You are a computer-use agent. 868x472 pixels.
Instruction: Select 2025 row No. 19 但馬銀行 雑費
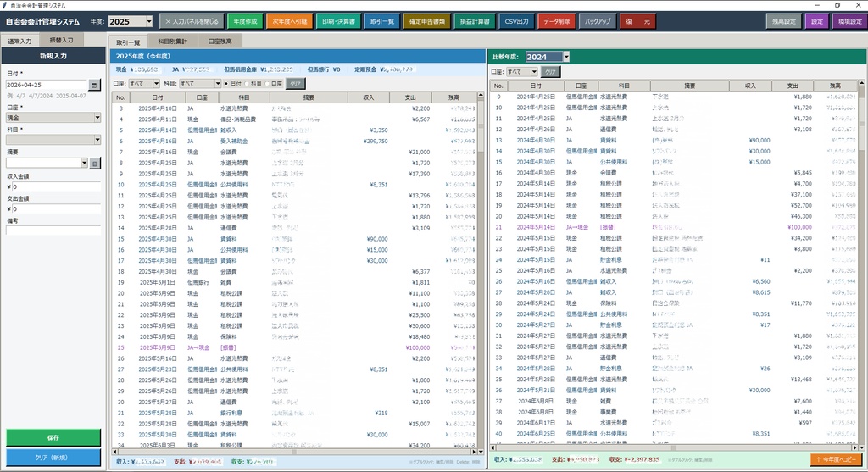pyautogui.click(x=294, y=282)
